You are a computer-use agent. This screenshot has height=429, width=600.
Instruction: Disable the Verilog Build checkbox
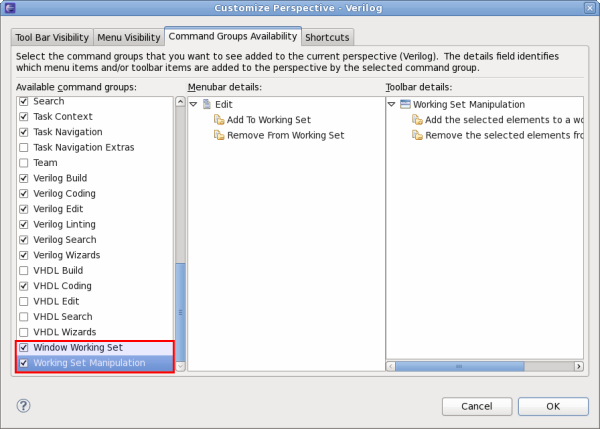24,178
